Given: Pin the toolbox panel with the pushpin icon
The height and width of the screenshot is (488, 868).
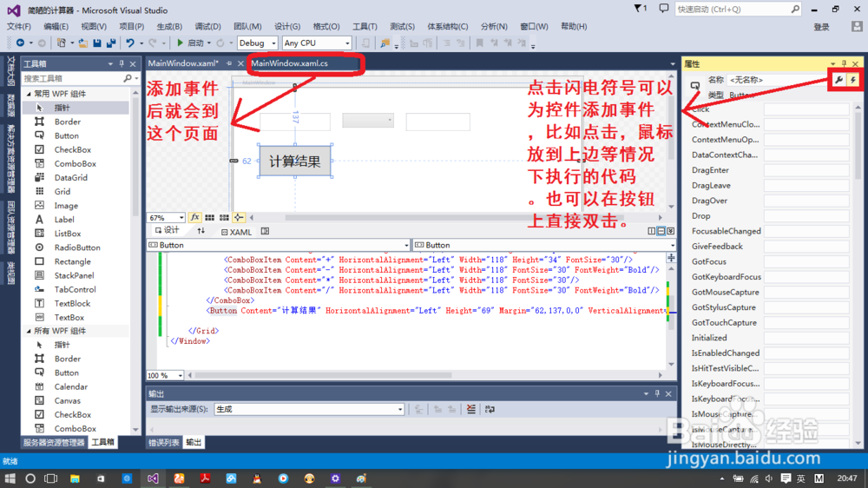Looking at the screenshot, I should (x=122, y=63).
